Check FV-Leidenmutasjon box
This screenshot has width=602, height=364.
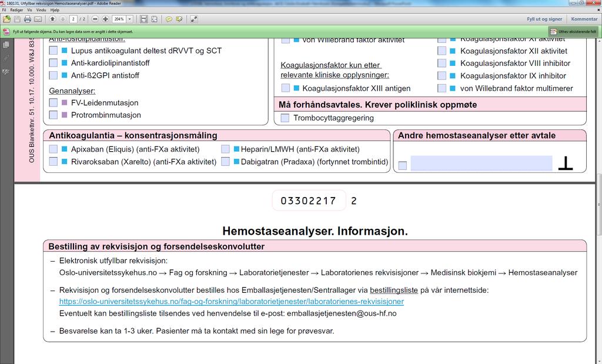(x=53, y=102)
